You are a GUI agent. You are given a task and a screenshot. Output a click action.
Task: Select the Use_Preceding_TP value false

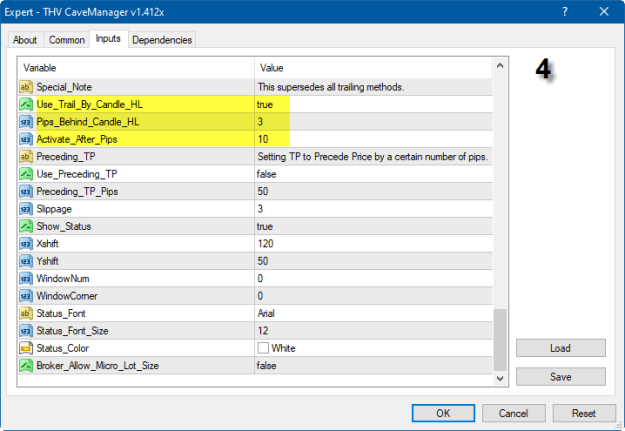point(266,174)
